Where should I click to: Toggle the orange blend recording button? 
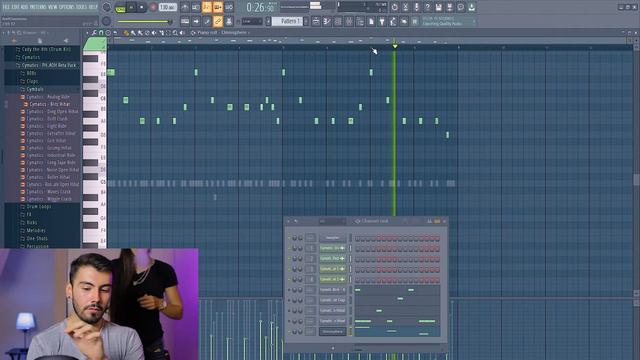(218, 7)
